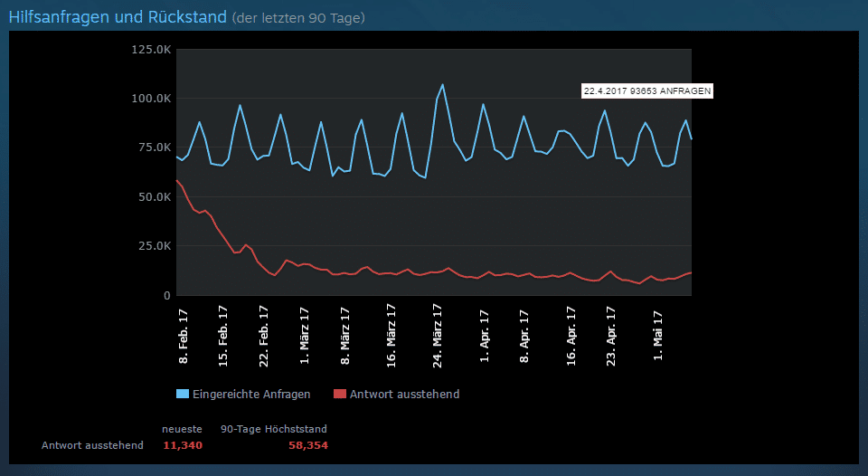Click the blue Eingereichte Anfragen legend swatch

click(x=183, y=394)
